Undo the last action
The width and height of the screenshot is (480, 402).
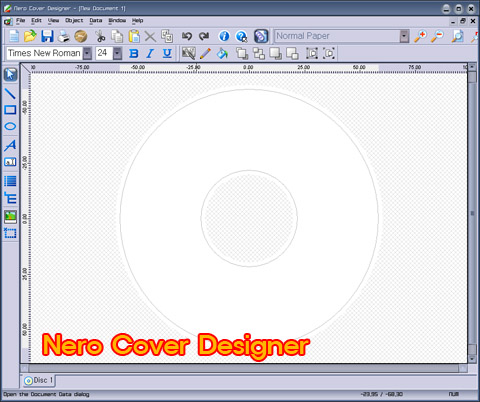click(187, 36)
